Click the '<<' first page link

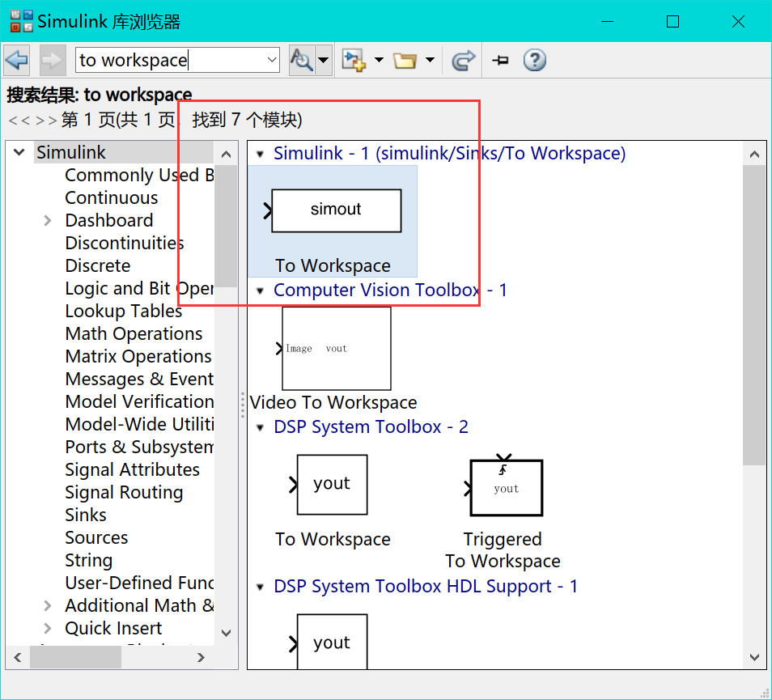tap(19, 120)
